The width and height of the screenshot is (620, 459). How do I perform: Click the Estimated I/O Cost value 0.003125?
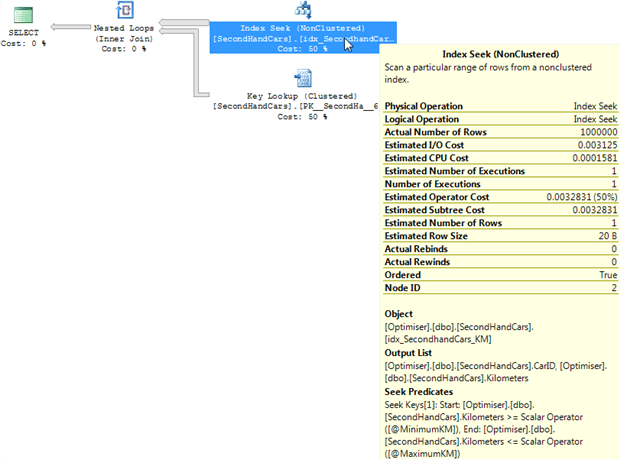597,145
